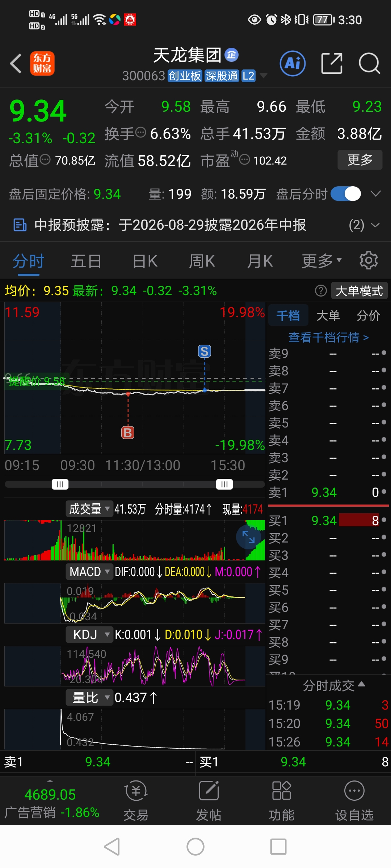Tap the L2 tag
This screenshot has height=868, width=391.
click(x=248, y=76)
